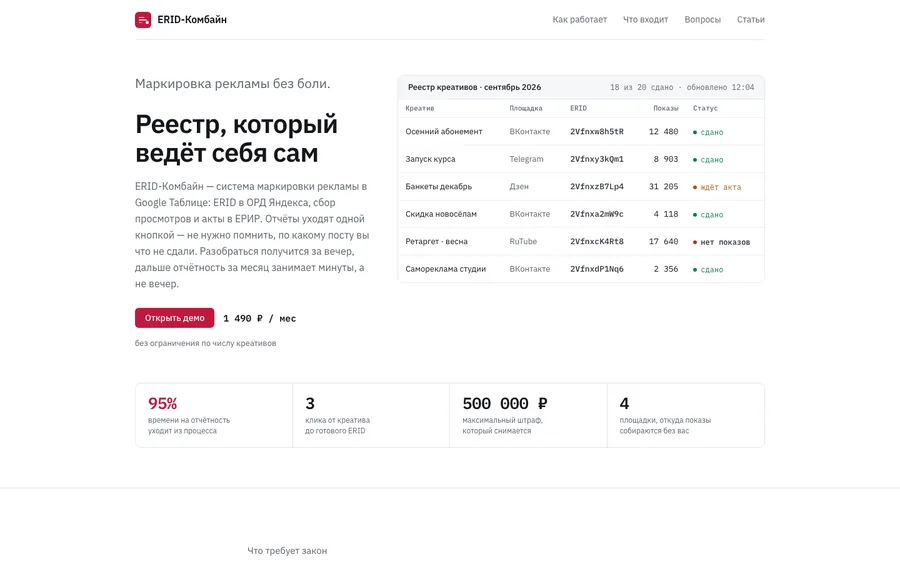The width and height of the screenshot is (900, 562).
Task: Click the нет показов status
Action: click(x=721, y=242)
